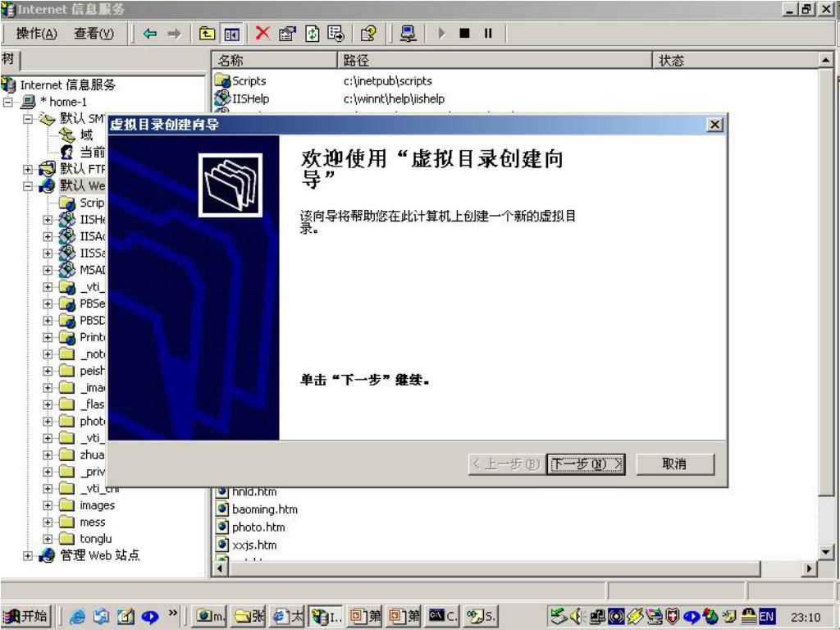
Task: Click the 状态 column header
Action: [735, 60]
